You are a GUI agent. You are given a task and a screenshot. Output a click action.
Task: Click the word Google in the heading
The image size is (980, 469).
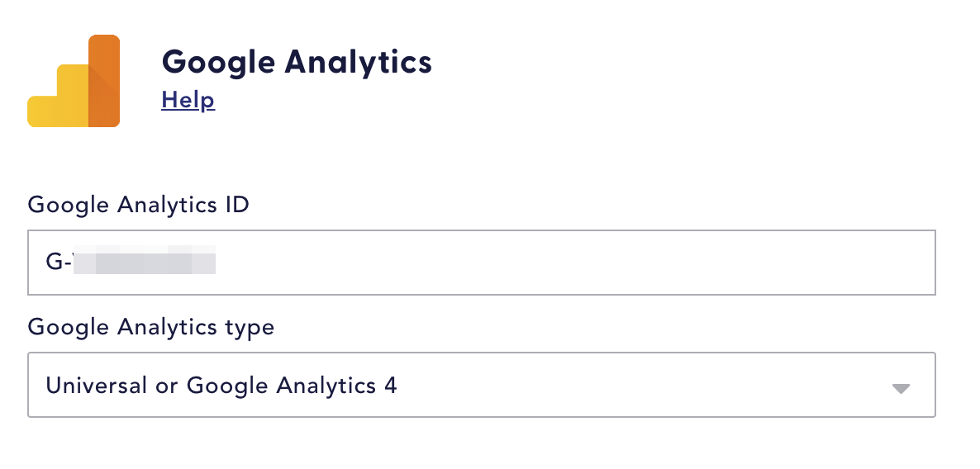coord(218,64)
